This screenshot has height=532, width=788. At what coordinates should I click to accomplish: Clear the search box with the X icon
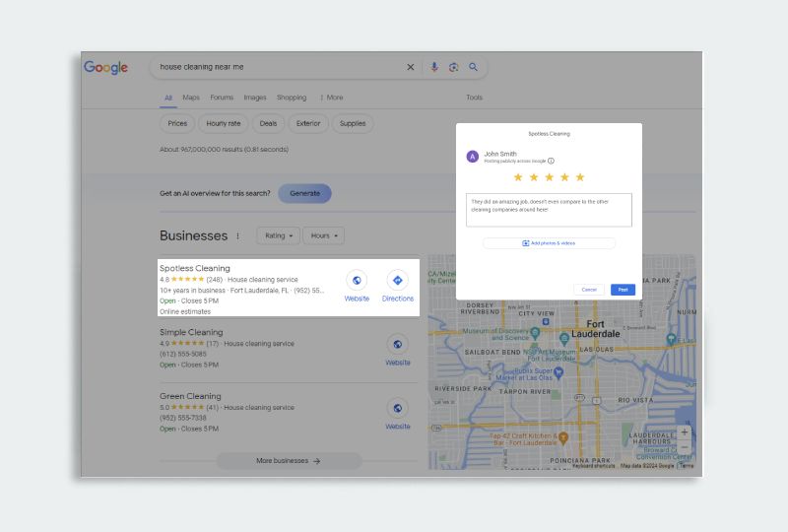click(410, 67)
